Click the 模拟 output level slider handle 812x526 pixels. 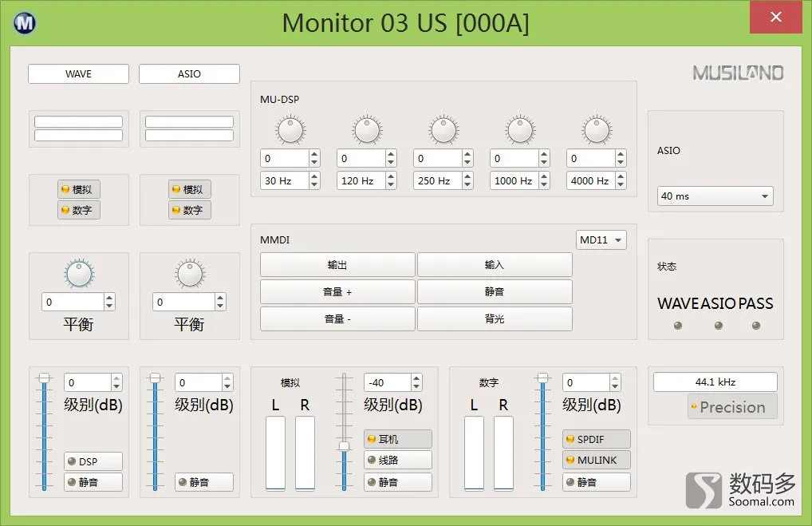[344, 445]
